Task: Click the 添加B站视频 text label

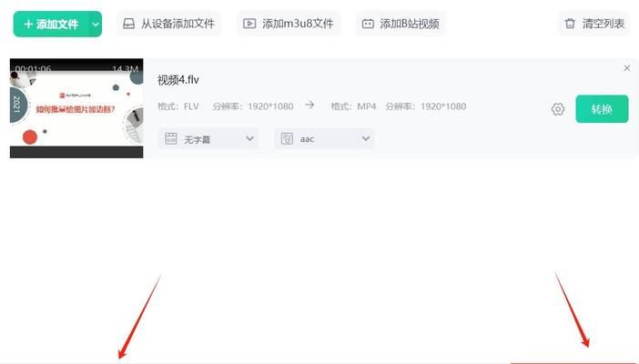Action: pos(410,24)
